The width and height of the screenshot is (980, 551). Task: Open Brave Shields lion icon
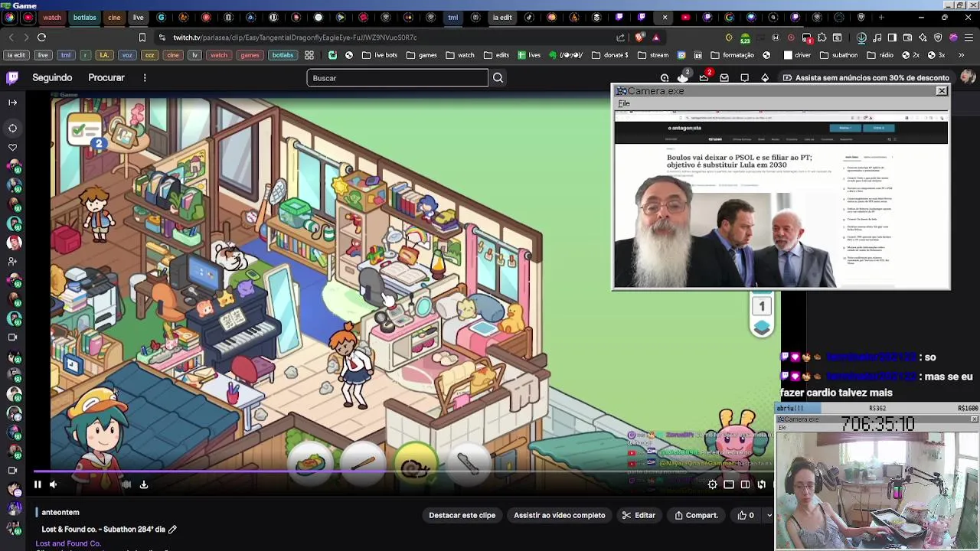click(x=639, y=37)
